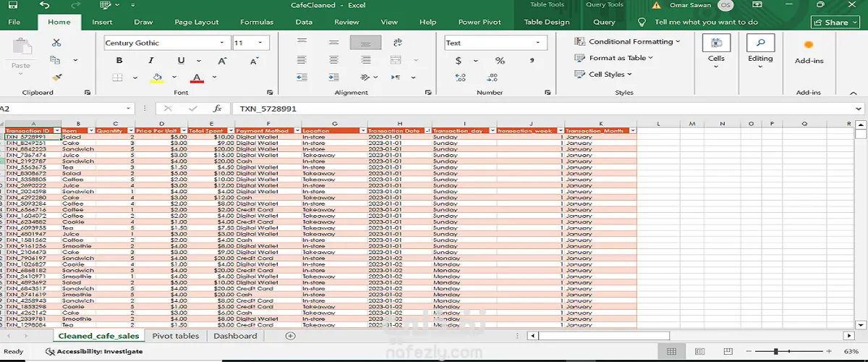Apply percent style to the cell
The image size is (868, 362).
click(x=500, y=61)
